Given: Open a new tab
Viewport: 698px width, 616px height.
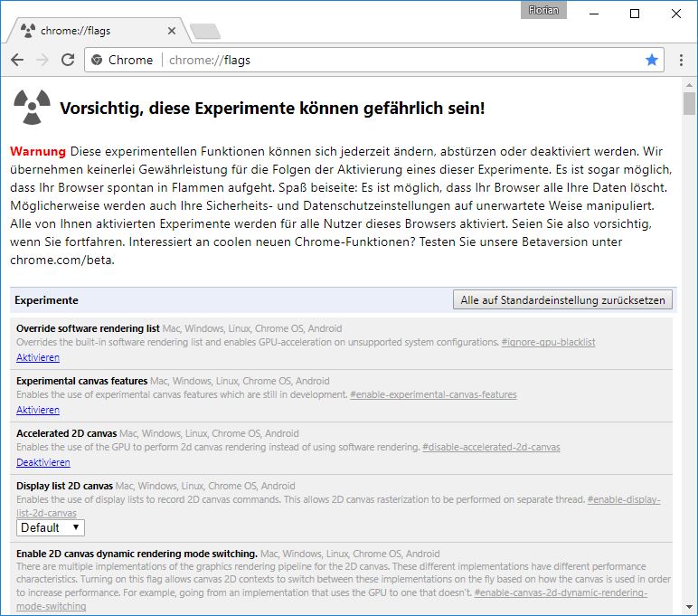Looking at the screenshot, I should (x=205, y=32).
